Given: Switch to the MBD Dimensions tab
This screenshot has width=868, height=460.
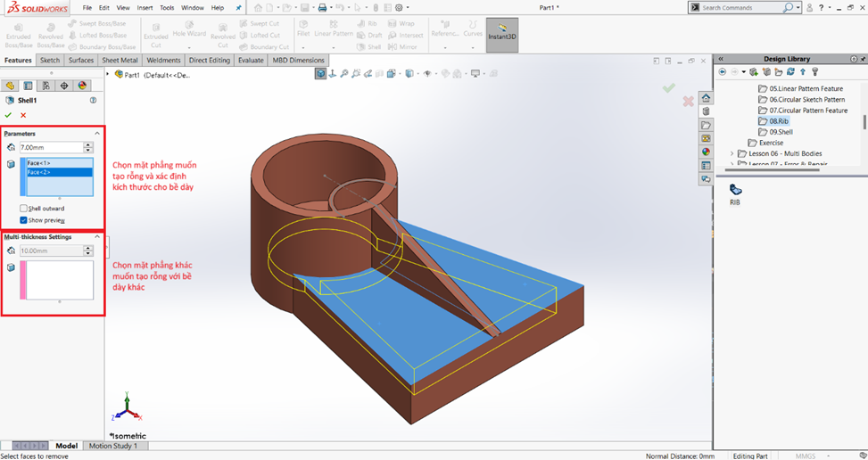Looking at the screenshot, I should pyautogui.click(x=298, y=61).
